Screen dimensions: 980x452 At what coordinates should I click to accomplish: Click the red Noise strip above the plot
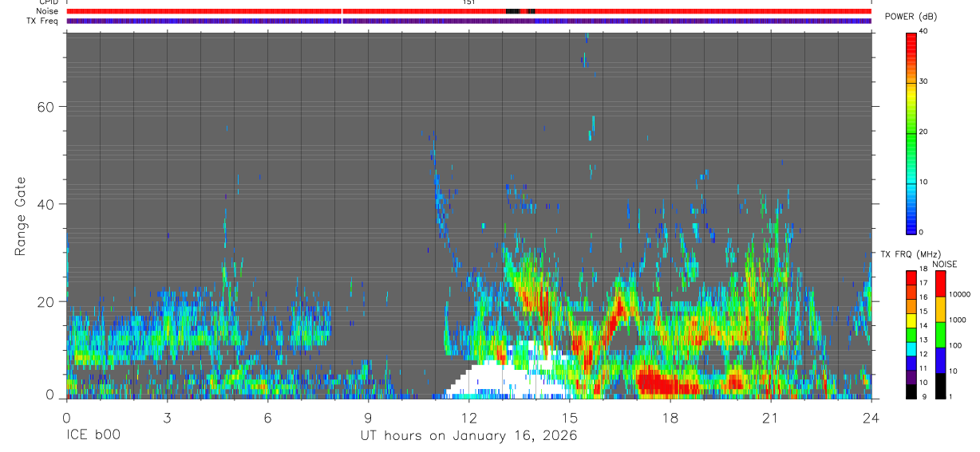pyautogui.click(x=468, y=11)
